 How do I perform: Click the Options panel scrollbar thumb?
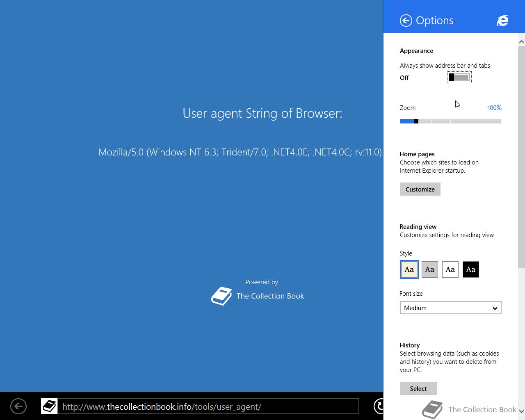[x=521, y=157]
